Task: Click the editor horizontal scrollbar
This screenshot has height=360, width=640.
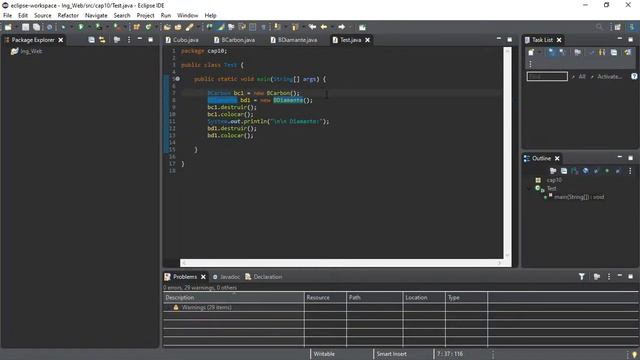Action: [342, 263]
